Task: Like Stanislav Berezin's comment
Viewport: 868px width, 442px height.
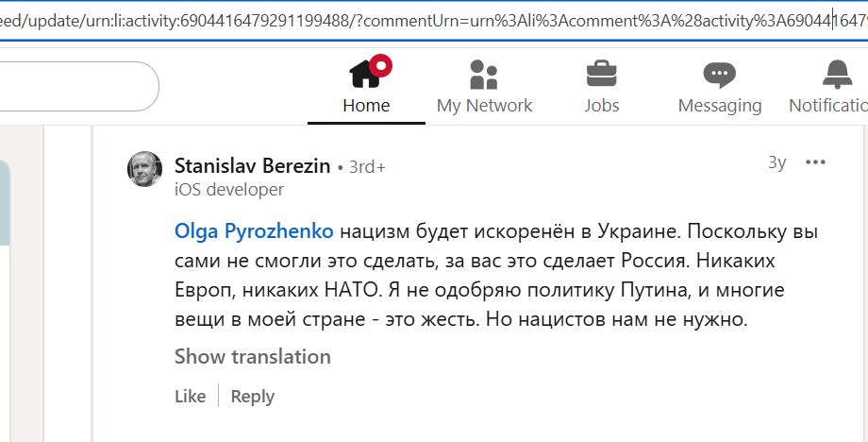Action: (190, 396)
